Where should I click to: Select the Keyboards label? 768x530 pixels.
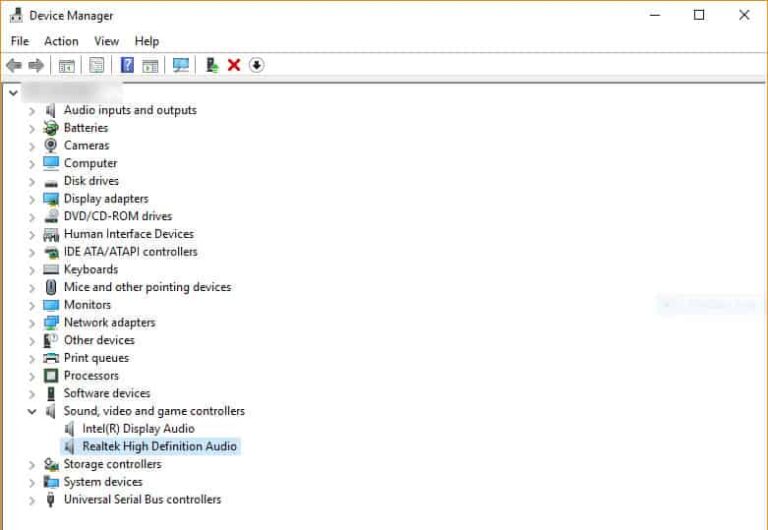(91, 269)
